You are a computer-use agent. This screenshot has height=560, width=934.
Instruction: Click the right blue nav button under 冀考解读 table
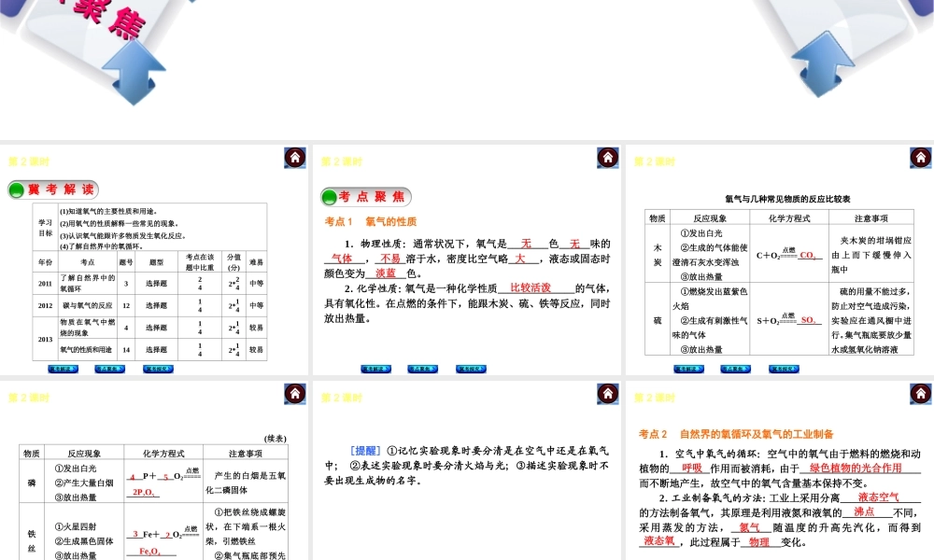[x=158, y=369]
